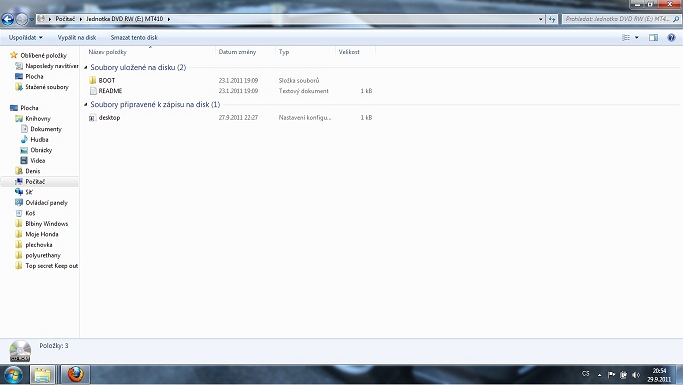683x385 pixels.
Task: Click the Forward navigation arrow
Action: click(x=21, y=19)
